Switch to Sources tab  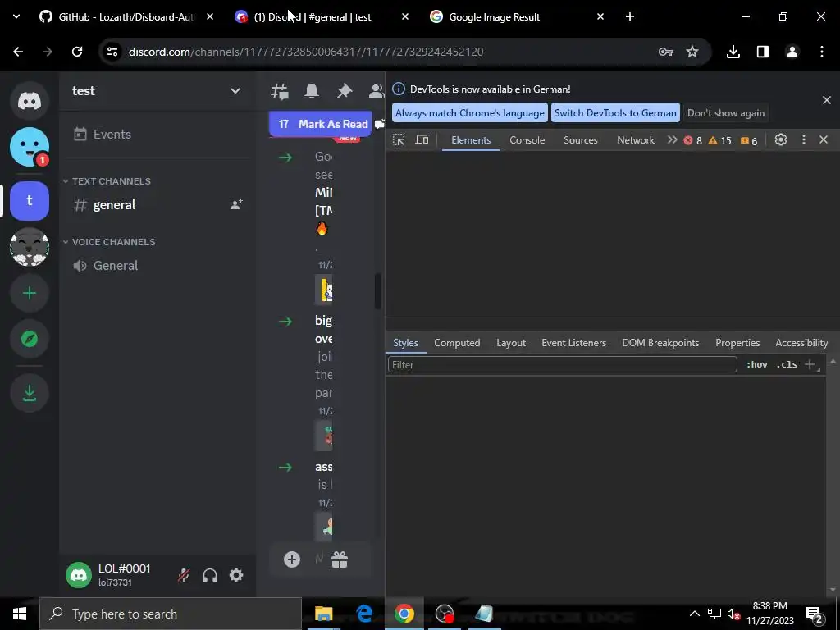pos(581,140)
